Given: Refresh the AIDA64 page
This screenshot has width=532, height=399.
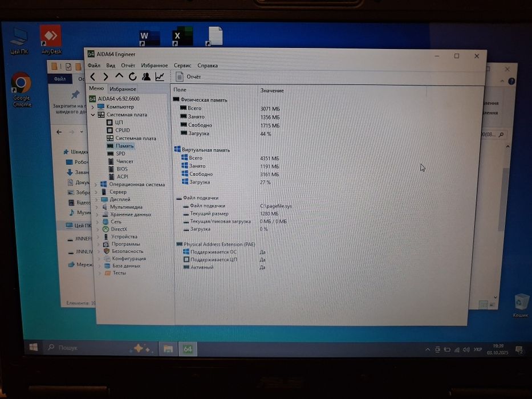Looking at the screenshot, I should (x=132, y=77).
